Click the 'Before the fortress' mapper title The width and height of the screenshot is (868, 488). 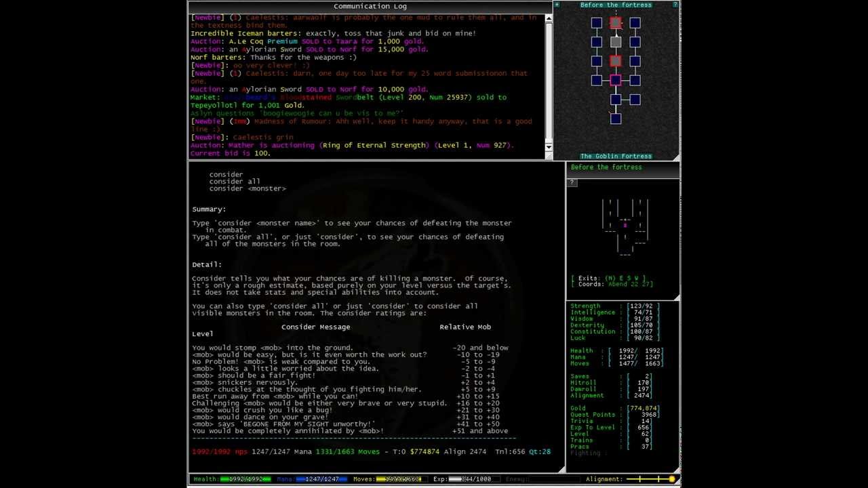pos(616,5)
